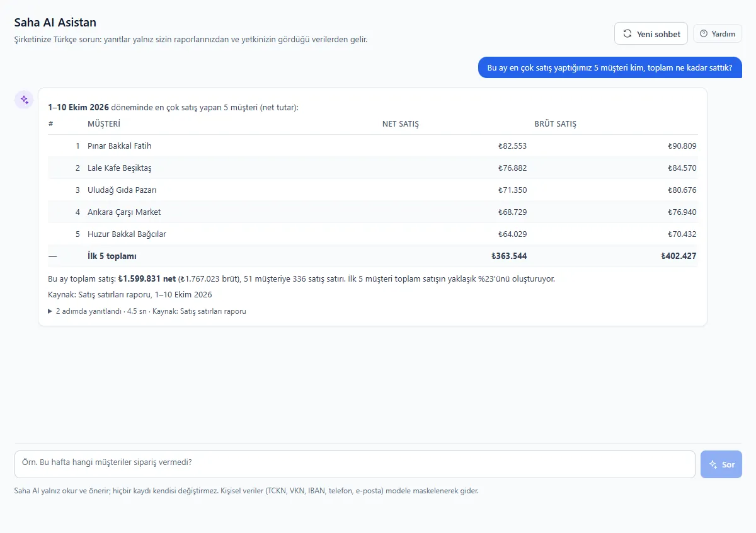Click net sales value ₺71.350
This screenshot has height=533, width=756.
pyautogui.click(x=512, y=190)
